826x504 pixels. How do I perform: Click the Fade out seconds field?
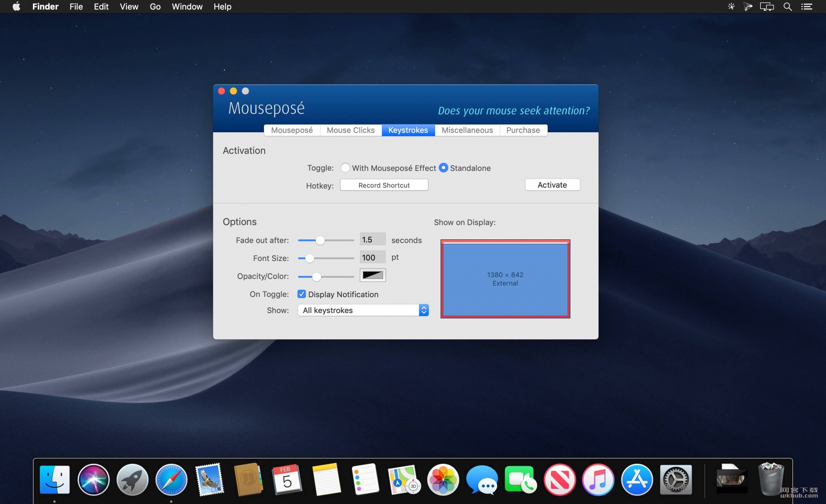pyautogui.click(x=372, y=239)
